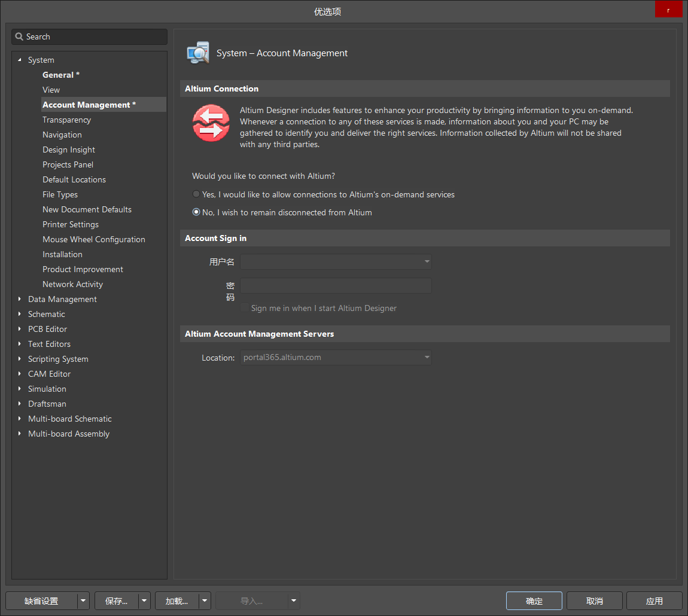Select the Data Management tree label
This screenshot has height=616, width=688.
62,299
